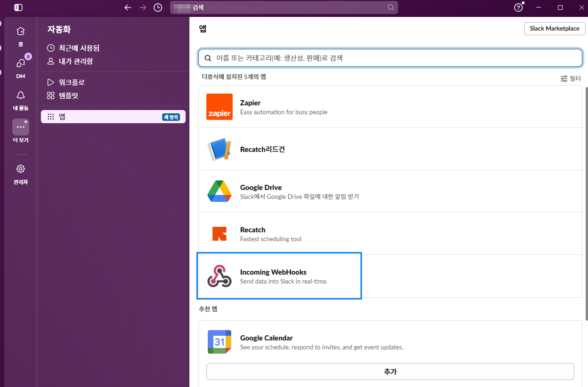Open the Recatch app icon
This screenshot has width=588, height=387.
[x=220, y=234]
